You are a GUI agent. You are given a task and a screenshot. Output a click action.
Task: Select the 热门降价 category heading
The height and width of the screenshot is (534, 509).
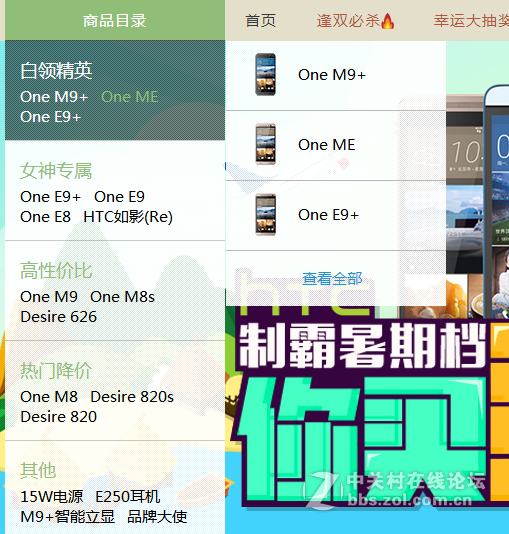pos(56,370)
